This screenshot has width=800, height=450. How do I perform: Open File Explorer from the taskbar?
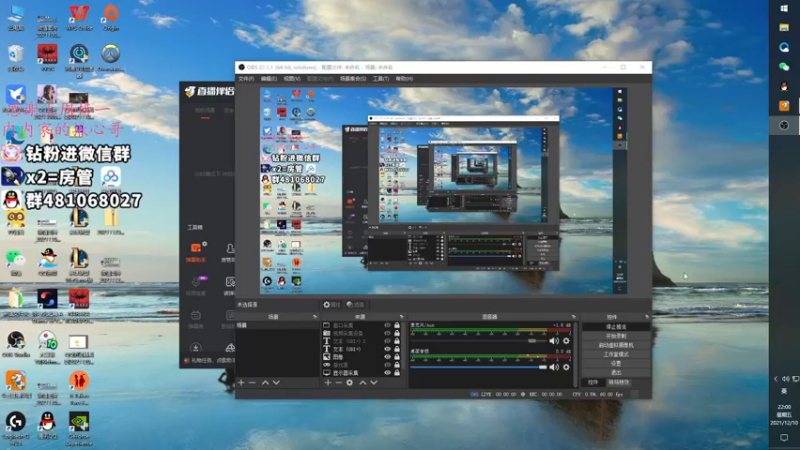(x=784, y=28)
